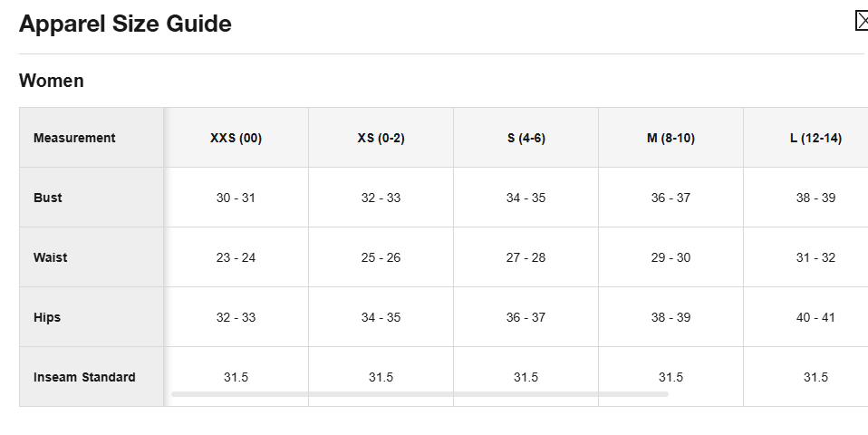Select the 25 - 26 waist measurement cell
Image resolution: width=868 pixels, height=435 pixels.
pos(381,257)
